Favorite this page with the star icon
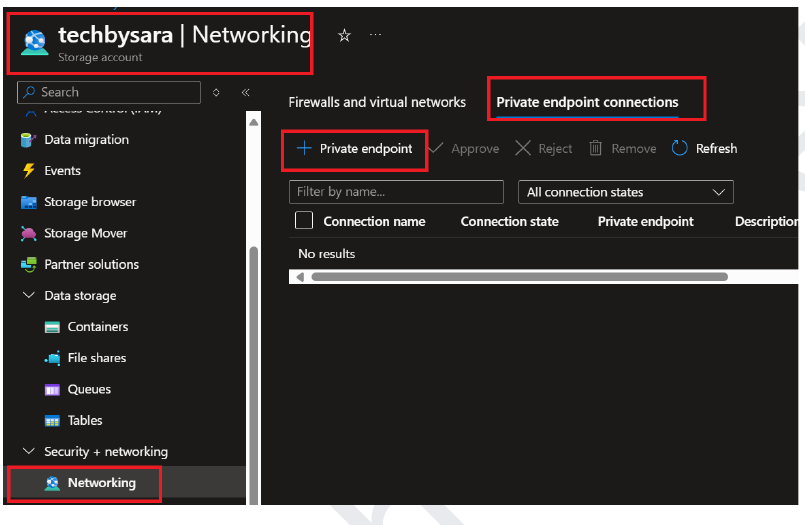The height and width of the screenshot is (525, 805). tap(344, 35)
